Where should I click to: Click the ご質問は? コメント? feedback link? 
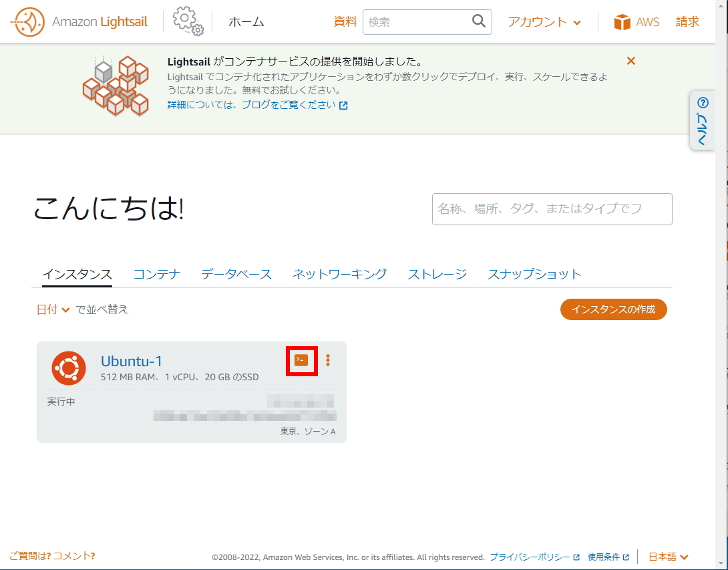52,556
